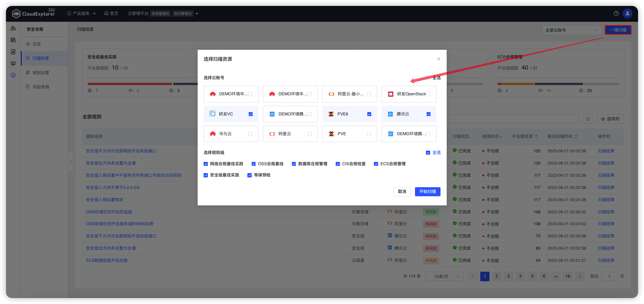Sort by 不合规资源 column arrows

(x=536, y=137)
